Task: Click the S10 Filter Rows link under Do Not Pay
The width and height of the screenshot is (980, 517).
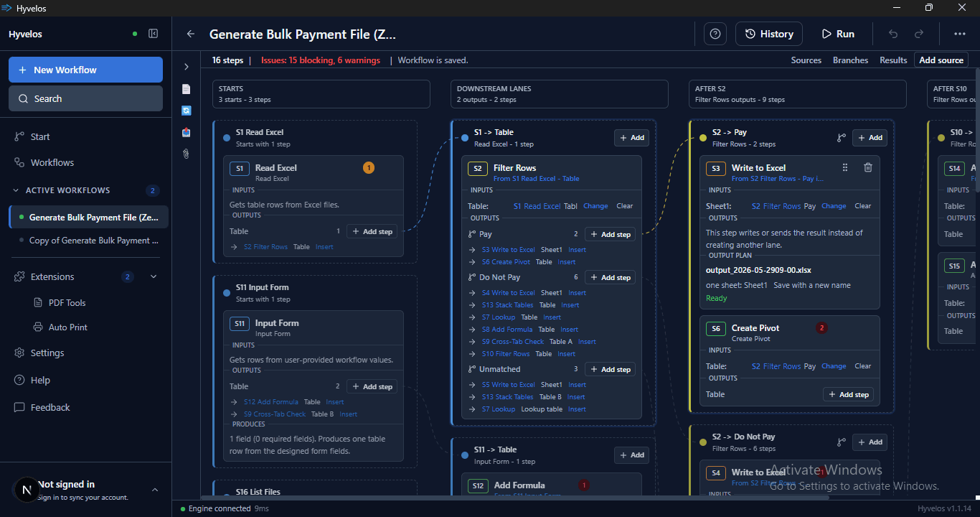Action: tap(506, 354)
